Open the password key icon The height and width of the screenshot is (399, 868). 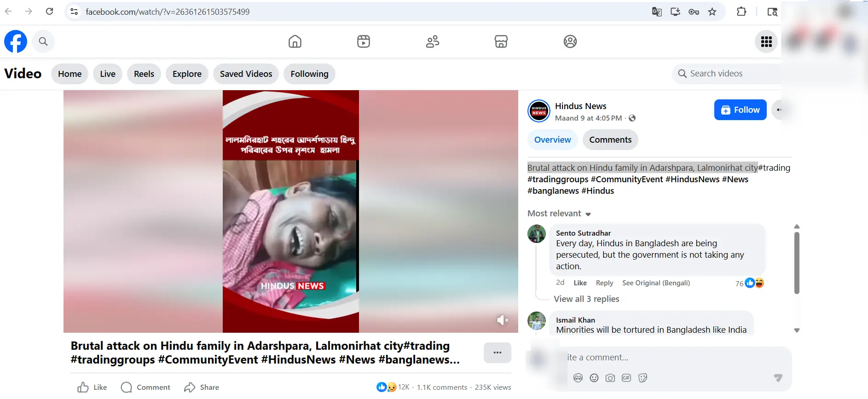tap(694, 12)
